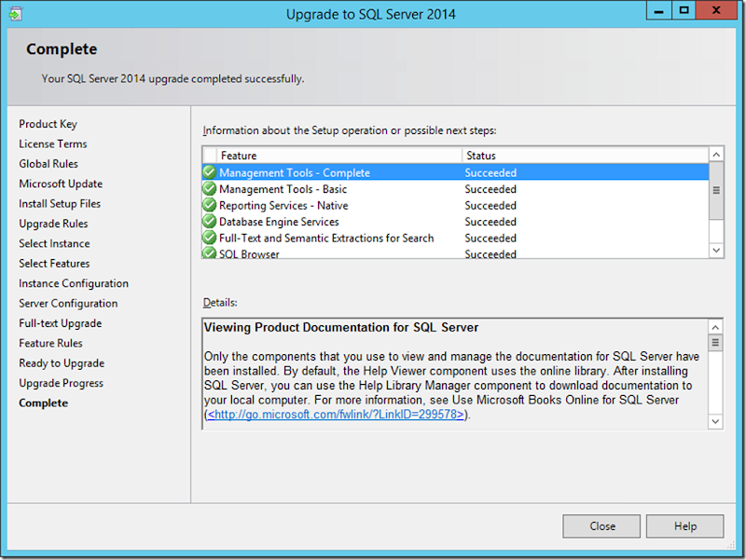Click Ready to Upgrade step in sidebar

[62, 363]
